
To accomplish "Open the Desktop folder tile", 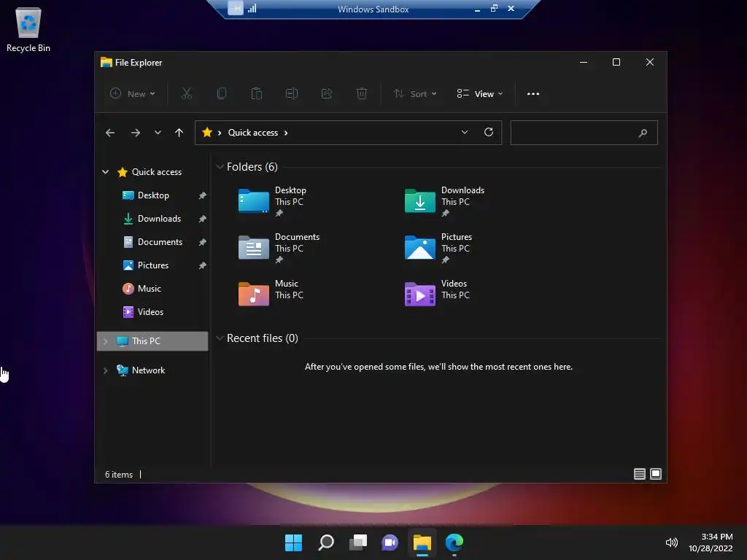I will click(x=273, y=201).
